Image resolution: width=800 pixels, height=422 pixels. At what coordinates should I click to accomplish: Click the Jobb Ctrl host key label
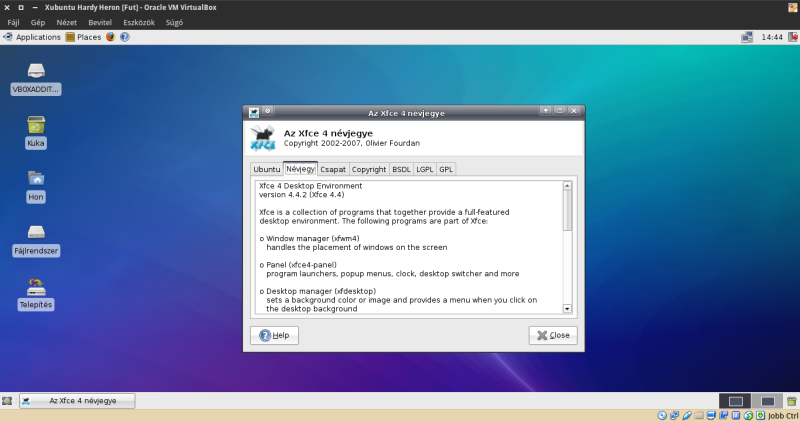coord(783,416)
